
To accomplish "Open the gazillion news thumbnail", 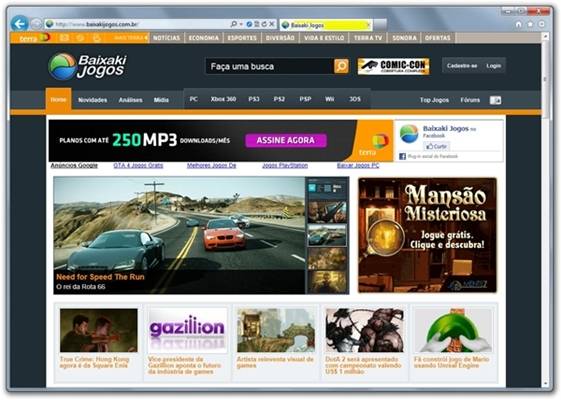I will pyautogui.click(x=187, y=331).
